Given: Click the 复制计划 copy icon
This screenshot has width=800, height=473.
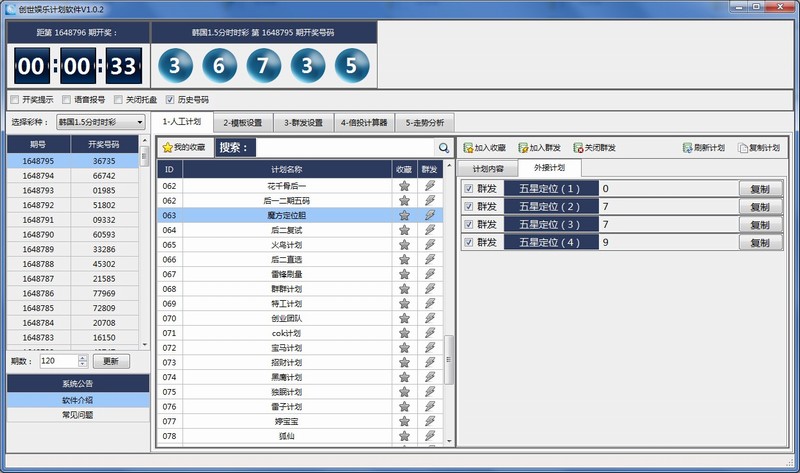Looking at the screenshot, I should (743, 148).
